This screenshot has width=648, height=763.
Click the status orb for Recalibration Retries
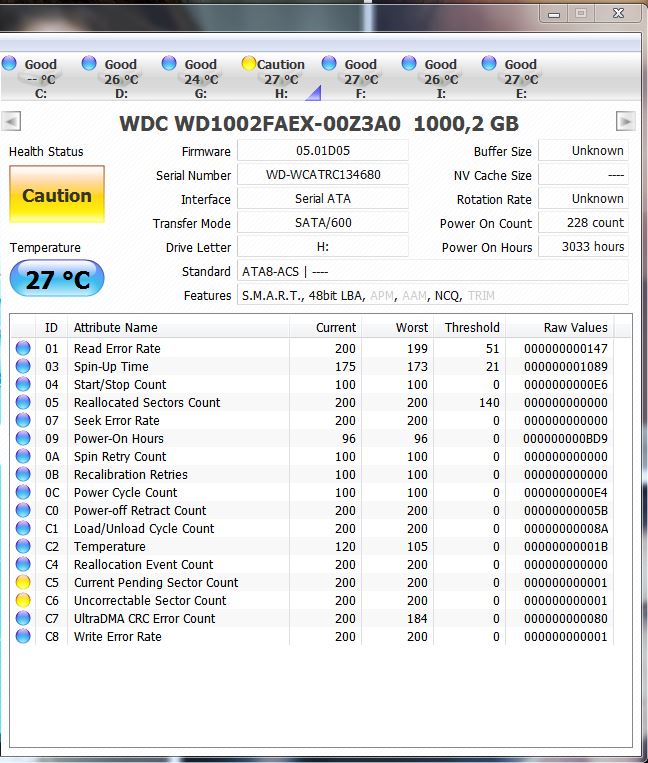click(x=23, y=474)
